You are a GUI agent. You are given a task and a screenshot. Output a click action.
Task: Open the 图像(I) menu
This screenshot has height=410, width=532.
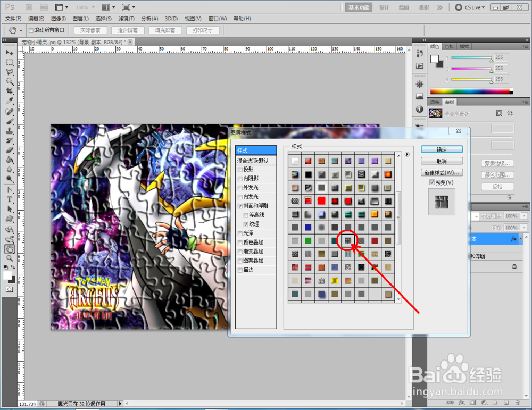click(59, 19)
